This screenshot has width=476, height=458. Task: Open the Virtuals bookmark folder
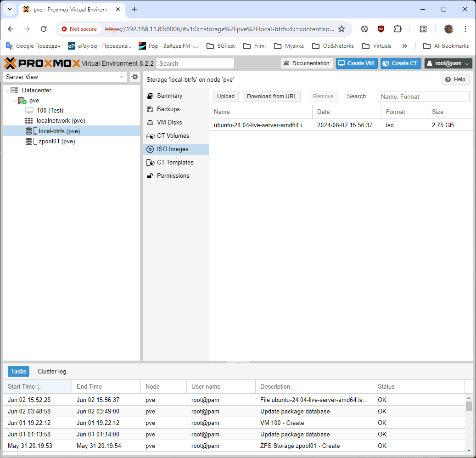click(377, 46)
